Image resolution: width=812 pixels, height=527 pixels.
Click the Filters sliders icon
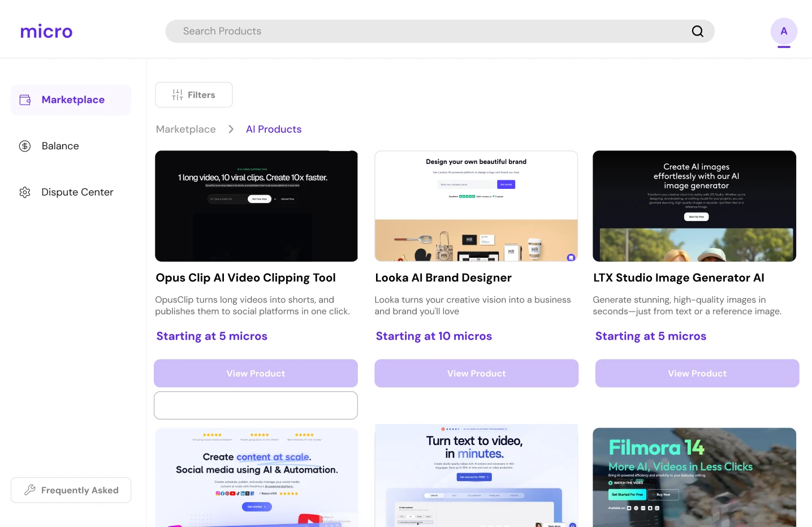tap(178, 95)
